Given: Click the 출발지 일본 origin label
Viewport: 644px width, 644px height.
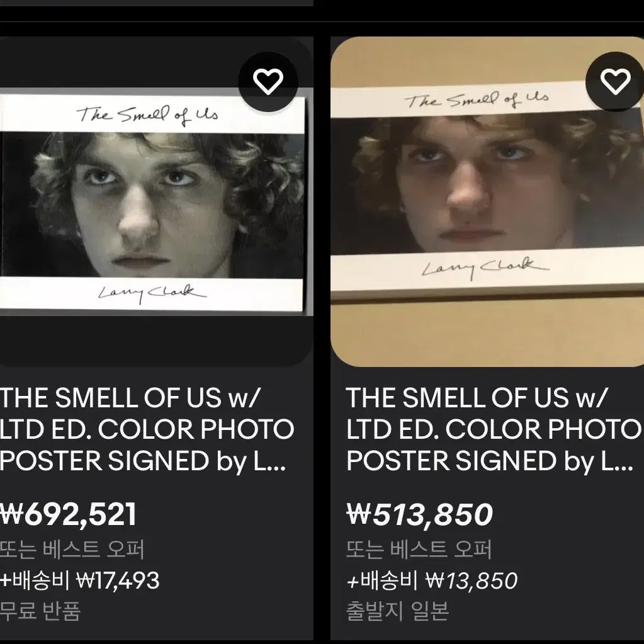Looking at the screenshot, I should click(x=397, y=611).
